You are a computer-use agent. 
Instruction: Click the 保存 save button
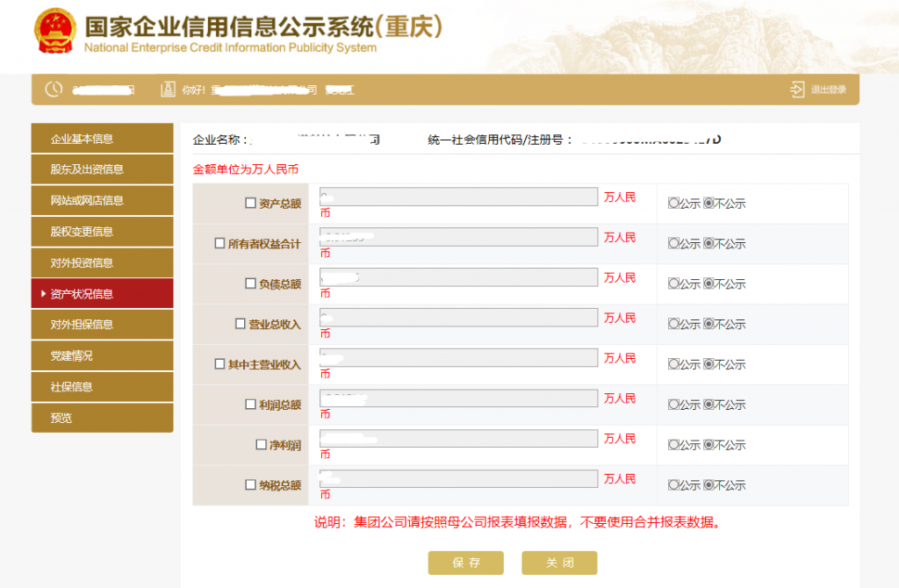pos(466,563)
